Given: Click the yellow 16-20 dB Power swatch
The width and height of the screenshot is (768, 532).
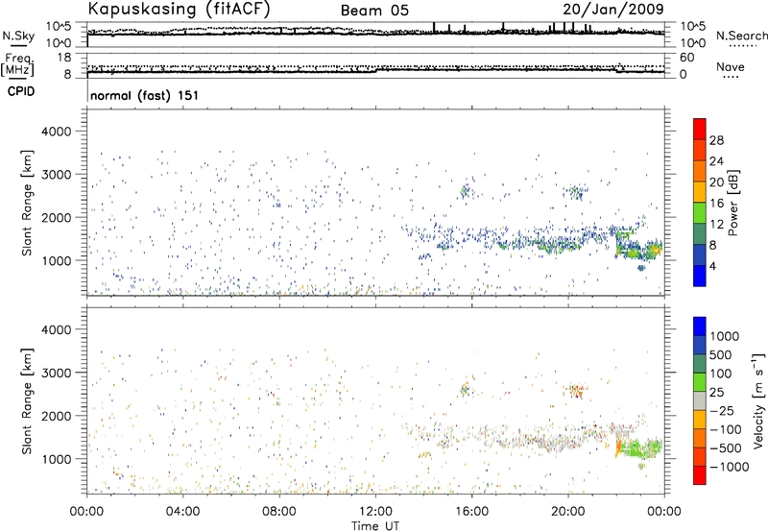Looking at the screenshot, I should pyautogui.click(x=700, y=192).
